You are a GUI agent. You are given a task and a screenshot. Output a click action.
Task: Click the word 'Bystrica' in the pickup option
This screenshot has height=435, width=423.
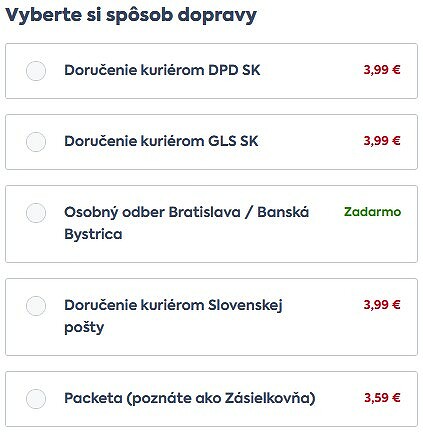point(93,234)
